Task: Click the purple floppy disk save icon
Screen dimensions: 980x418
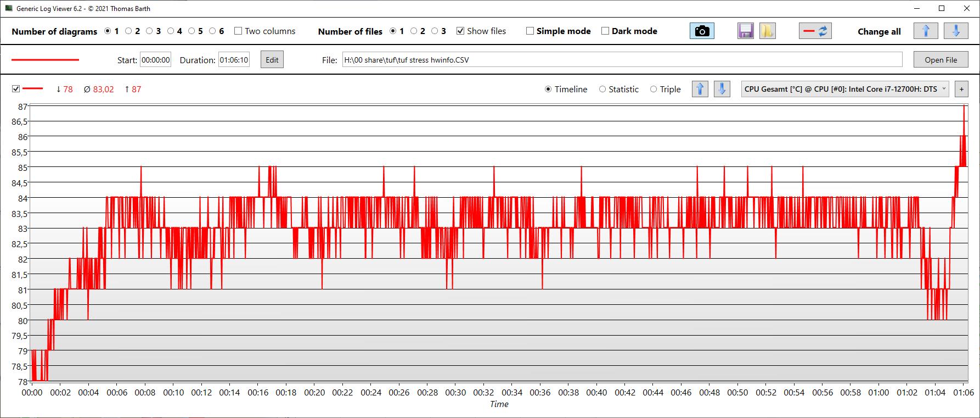Action: 745,31
